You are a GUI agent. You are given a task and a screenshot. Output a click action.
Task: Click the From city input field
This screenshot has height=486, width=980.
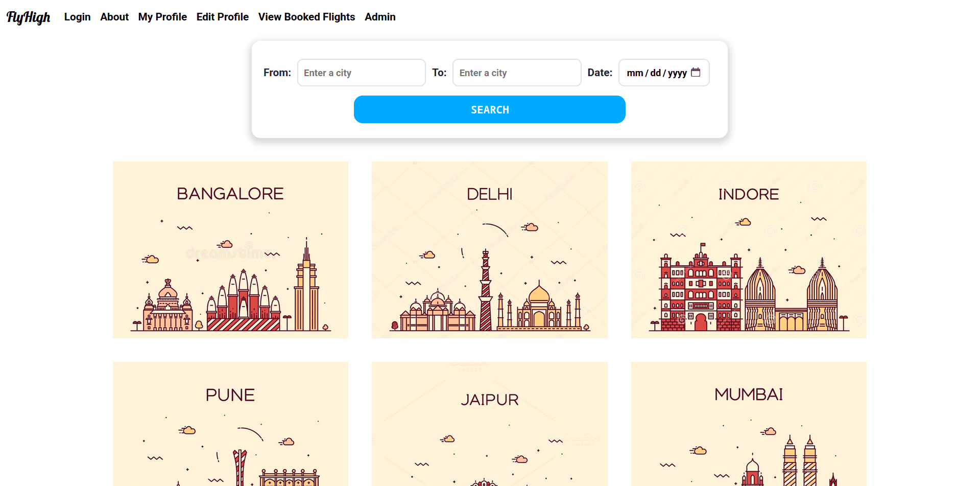(361, 73)
